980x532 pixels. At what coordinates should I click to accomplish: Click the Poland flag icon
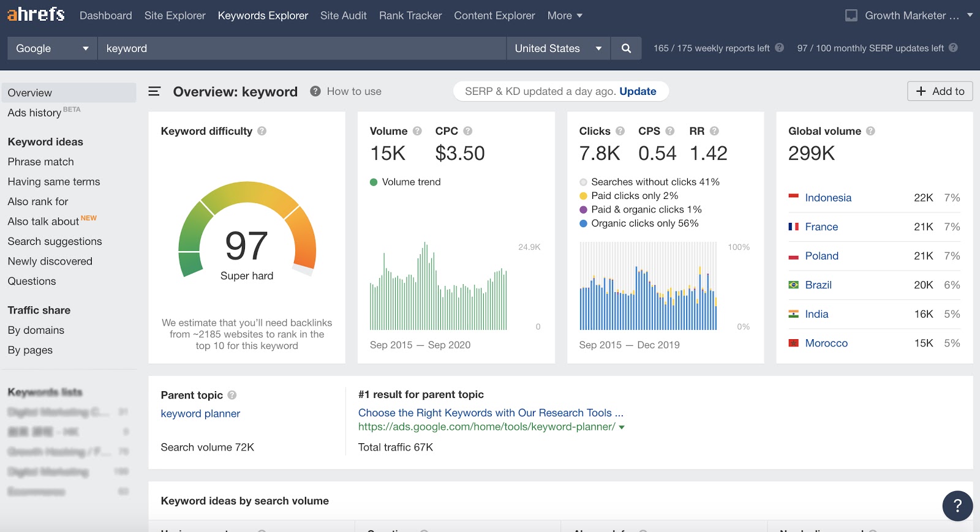(793, 256)
